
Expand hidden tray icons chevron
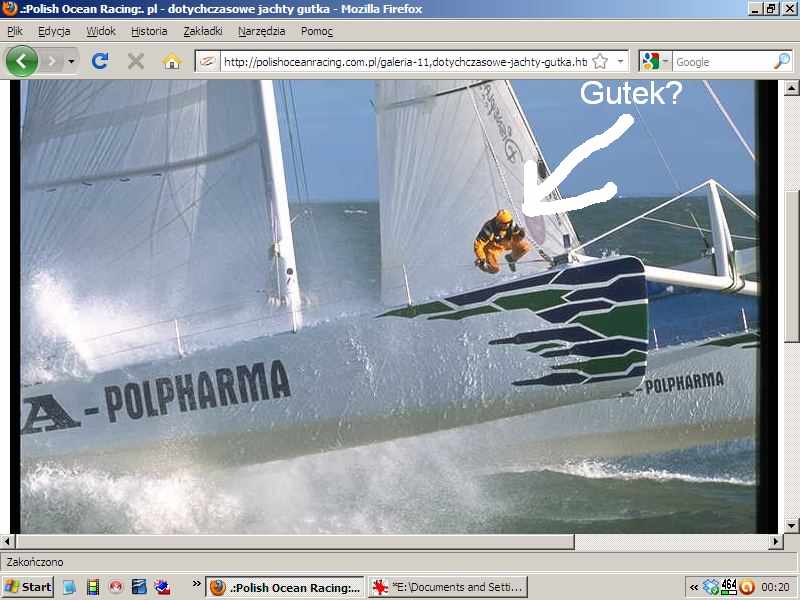[x=694, y=587]
